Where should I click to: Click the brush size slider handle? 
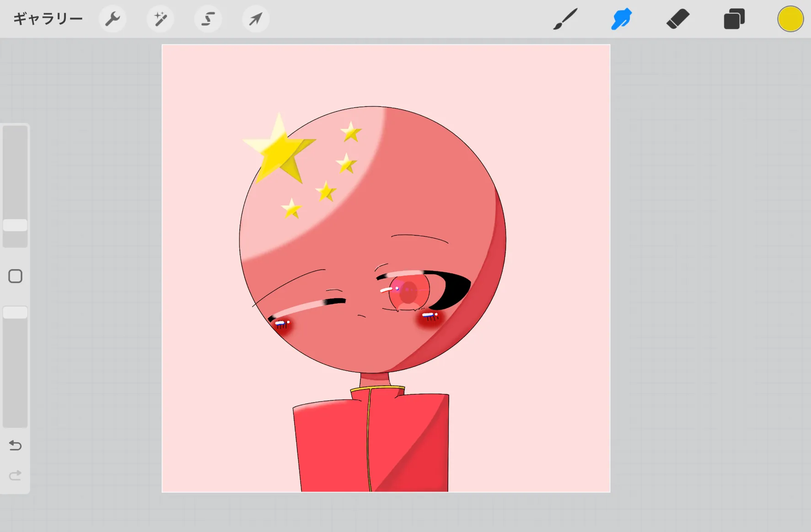15,225
